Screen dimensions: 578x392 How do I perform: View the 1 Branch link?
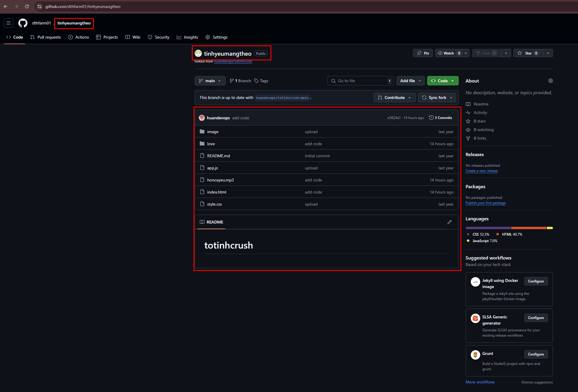240,81
